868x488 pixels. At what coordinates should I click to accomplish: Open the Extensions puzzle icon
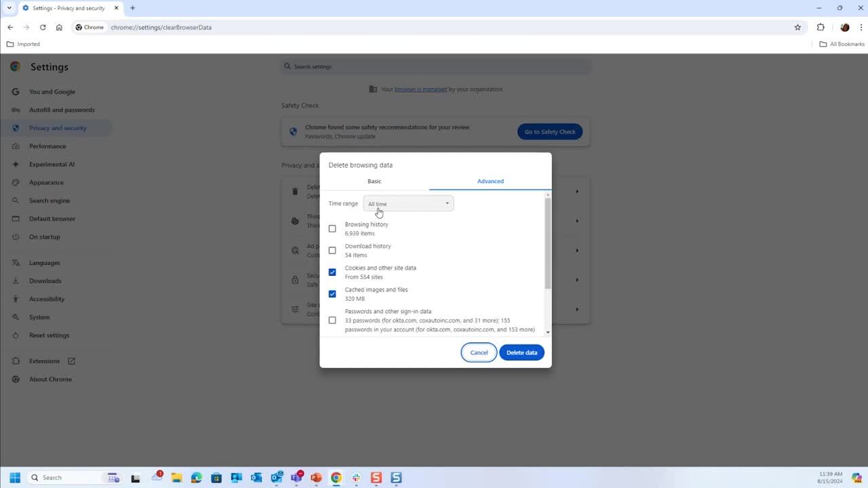821,27
